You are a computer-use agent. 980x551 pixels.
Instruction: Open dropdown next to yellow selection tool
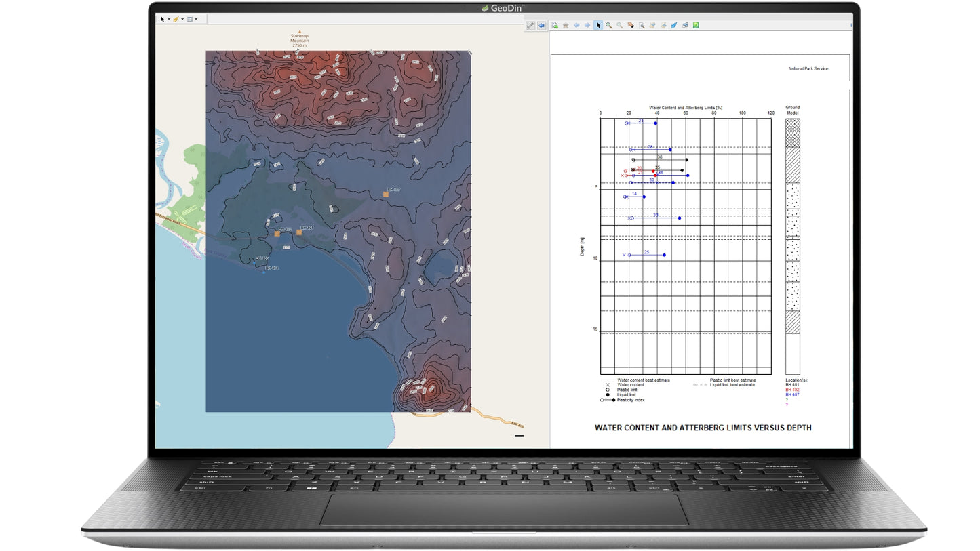(182, 20)
